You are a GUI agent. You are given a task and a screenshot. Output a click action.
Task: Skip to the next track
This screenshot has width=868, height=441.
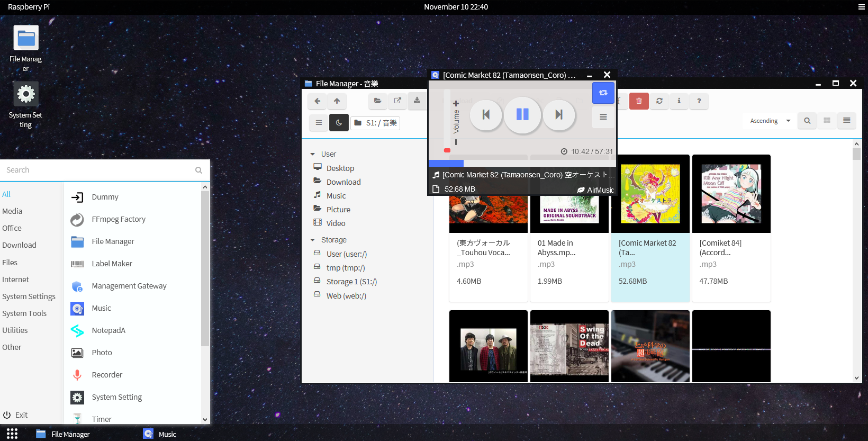(558, 114)
